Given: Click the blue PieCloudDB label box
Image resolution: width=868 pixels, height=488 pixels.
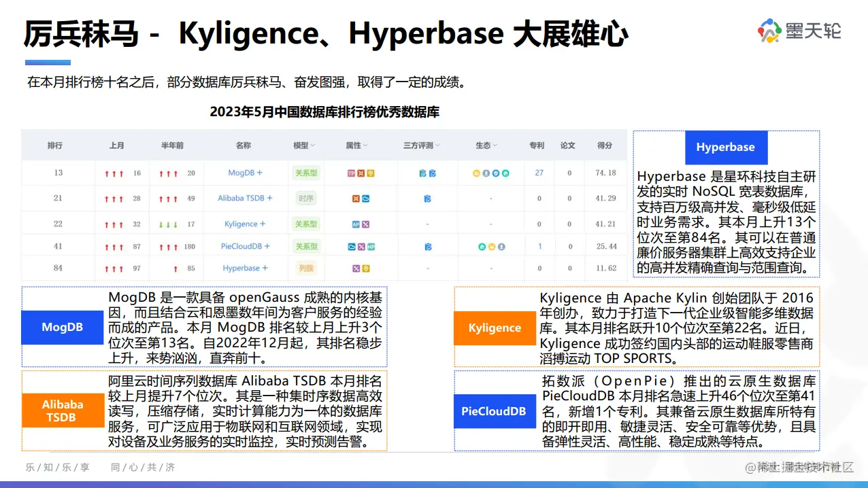Looking at the screenshot, I should point(495,411).
